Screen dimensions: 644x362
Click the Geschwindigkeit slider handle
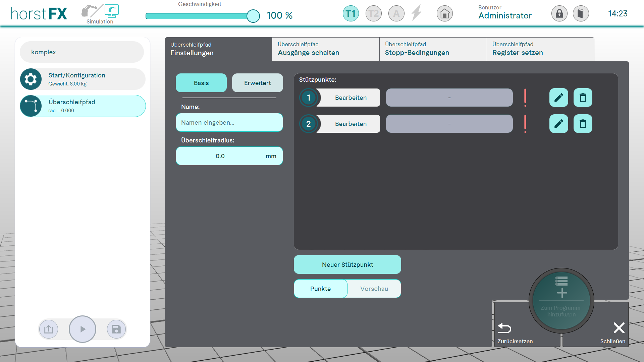point(253,16)
